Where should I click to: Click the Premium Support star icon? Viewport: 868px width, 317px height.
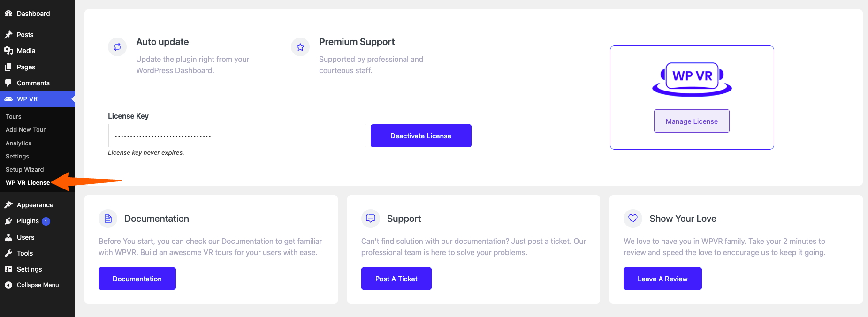coord(300,47)
